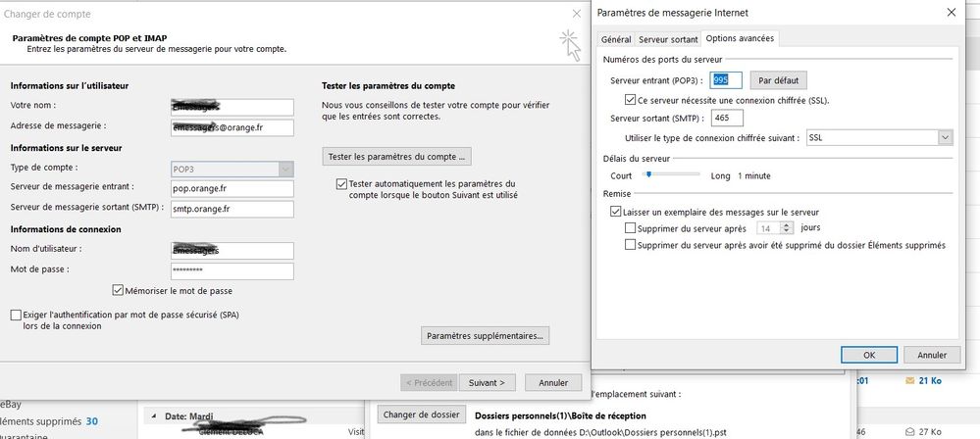Screen dimensions: 980x439
Task: Close the Paramètres de messagerie Internet dialog
Action: click(x=951, y=12)
